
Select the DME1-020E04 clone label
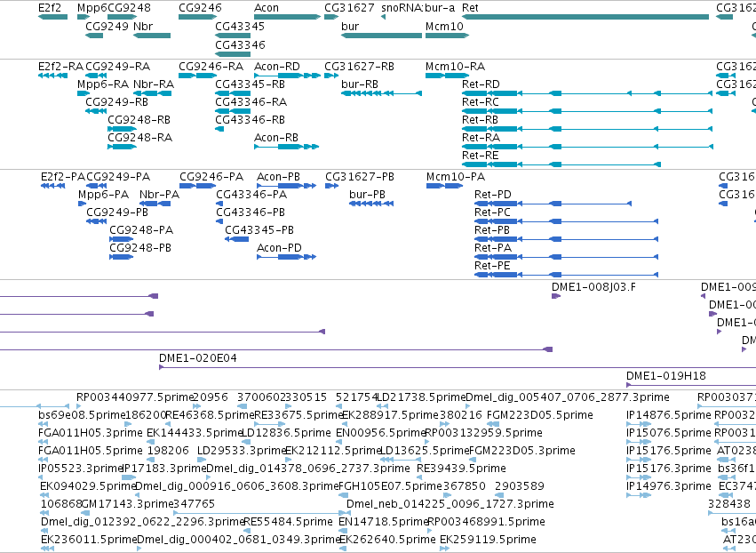point(198,358)
